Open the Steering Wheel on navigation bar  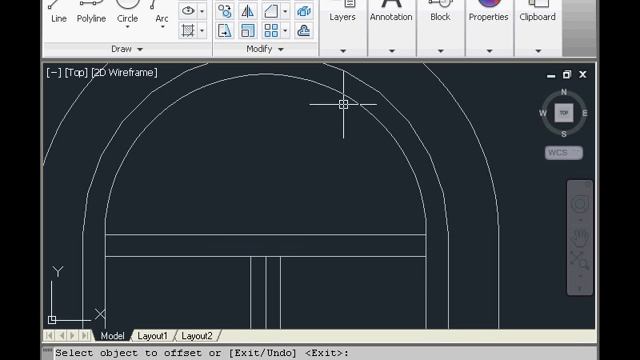click(x=580, y=204)
